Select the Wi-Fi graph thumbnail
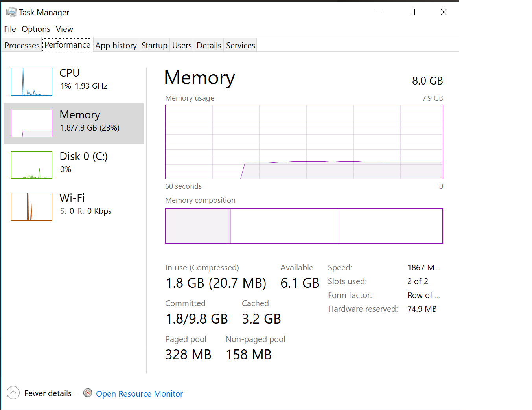The height and width of the screenshot is (410, 532). pos(31,207)
